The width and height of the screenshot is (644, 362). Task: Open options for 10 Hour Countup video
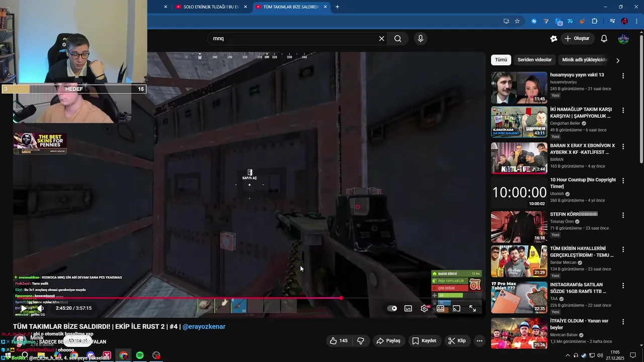coord(623,180)
